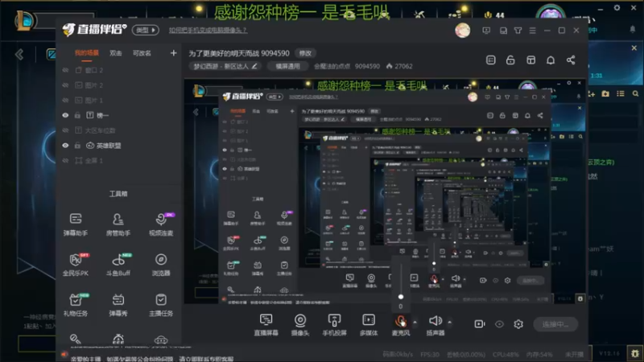Show the hidden 图片 1 source
Screen dimensions: 644x362
(65, 100)
